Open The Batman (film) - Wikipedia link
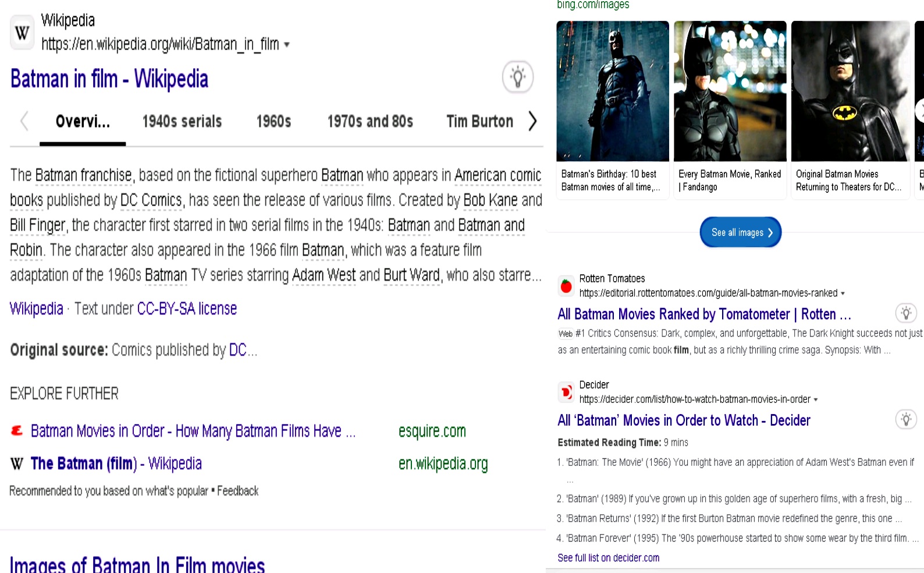Viewport: 924px width, 573px height. coord(116,464)
